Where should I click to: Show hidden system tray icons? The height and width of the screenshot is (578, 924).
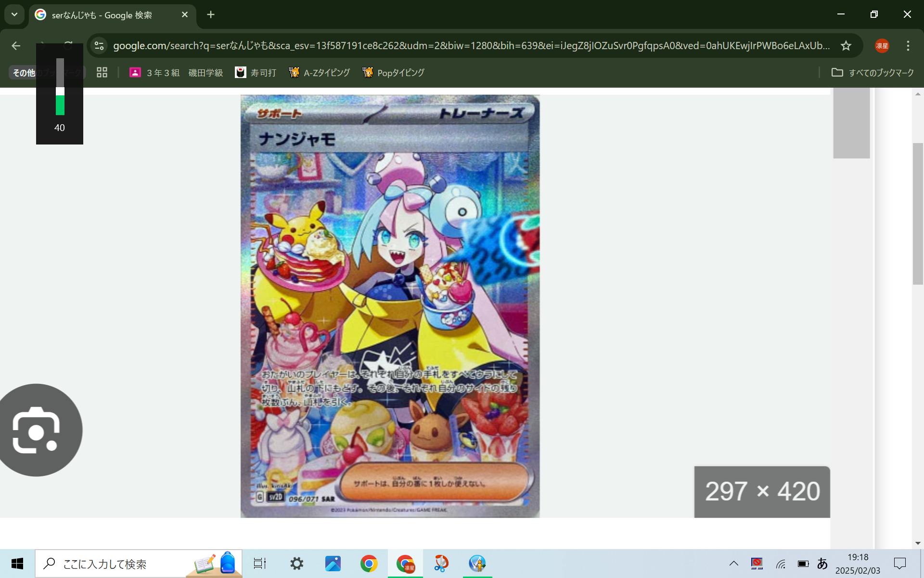[x=733, y=564]
